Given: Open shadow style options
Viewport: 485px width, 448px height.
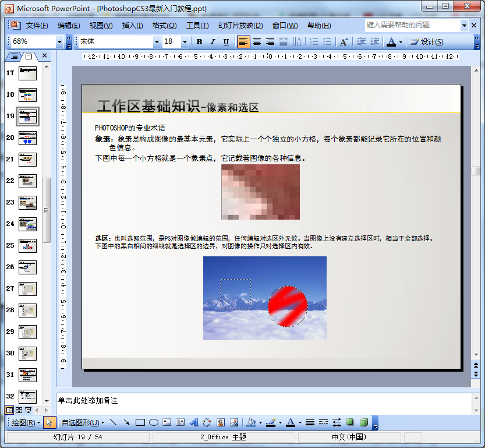Looking at the screenshot, I should coord(350,422).
